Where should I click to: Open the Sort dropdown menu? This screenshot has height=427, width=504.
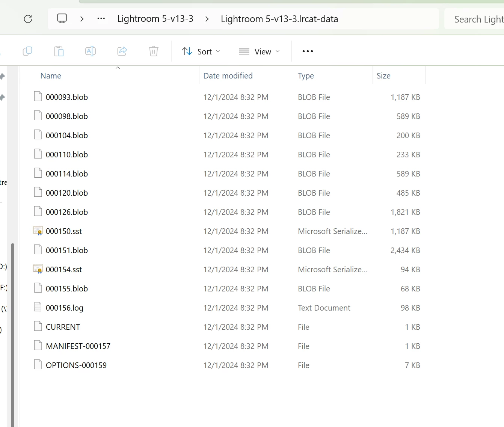(201, 51)
